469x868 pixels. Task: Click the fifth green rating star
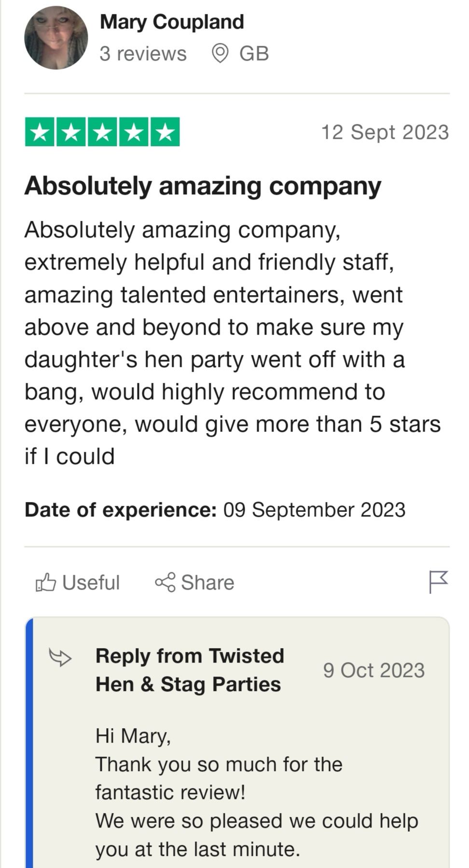[x=165, y=132]
